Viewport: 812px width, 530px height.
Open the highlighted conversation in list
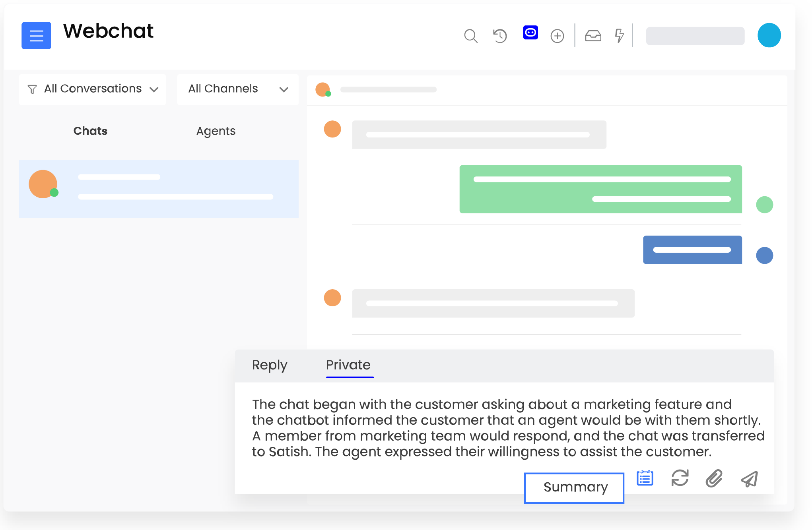[x=158, y=189]
